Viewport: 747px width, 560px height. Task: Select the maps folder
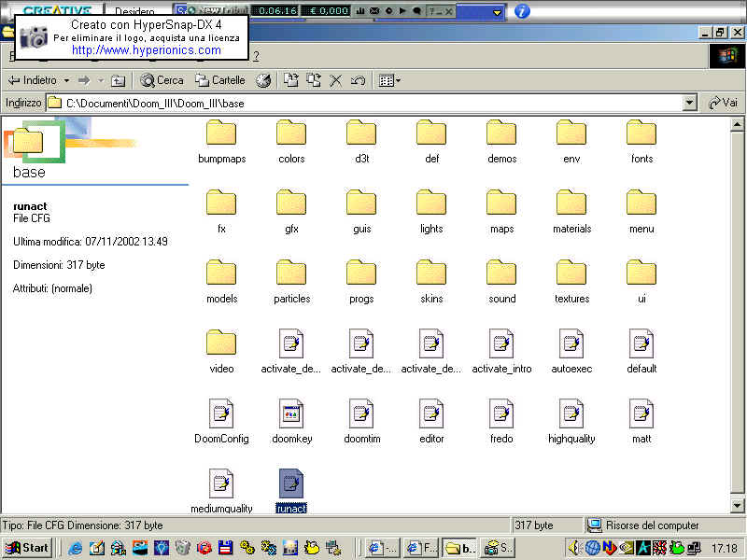click(501, 212)
